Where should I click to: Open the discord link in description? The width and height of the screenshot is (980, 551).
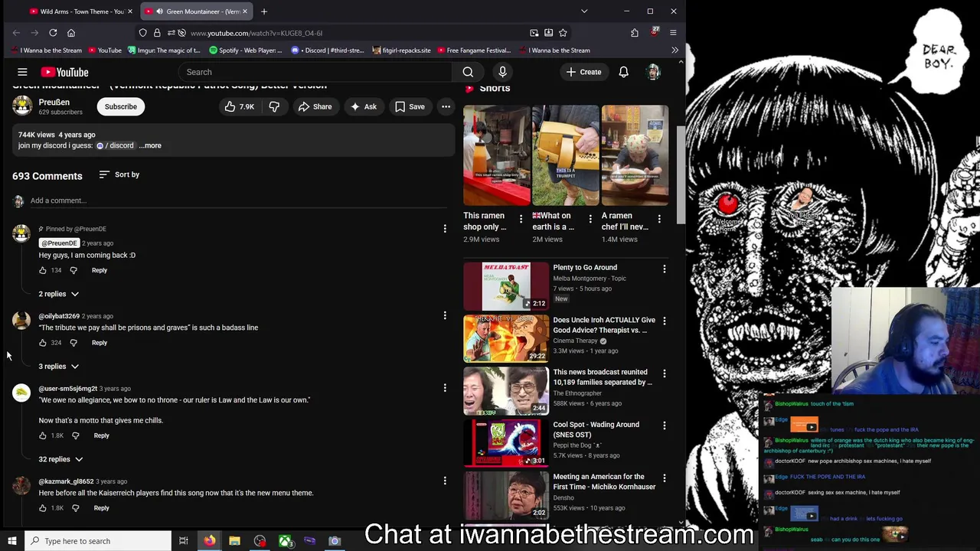115,145
